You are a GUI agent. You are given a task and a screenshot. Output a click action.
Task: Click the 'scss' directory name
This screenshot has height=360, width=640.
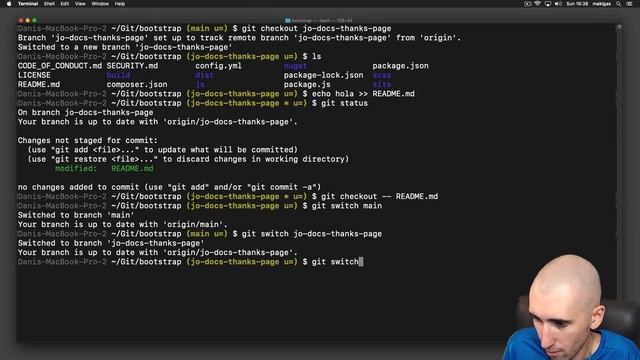click(x=382, y=75)
